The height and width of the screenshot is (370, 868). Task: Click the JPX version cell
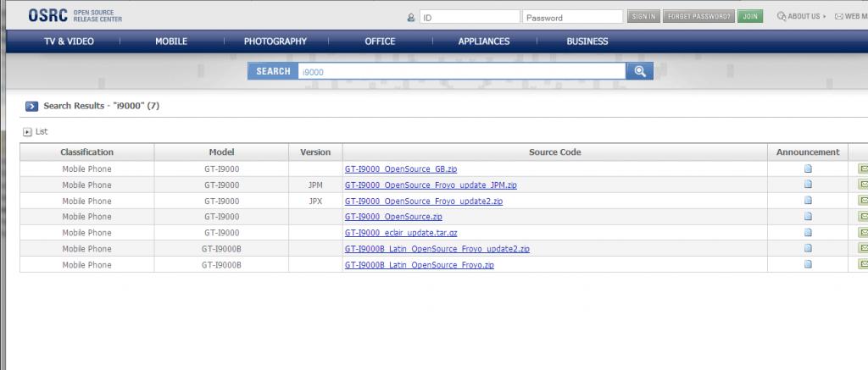pyautogui.click(x=315, y=202)
